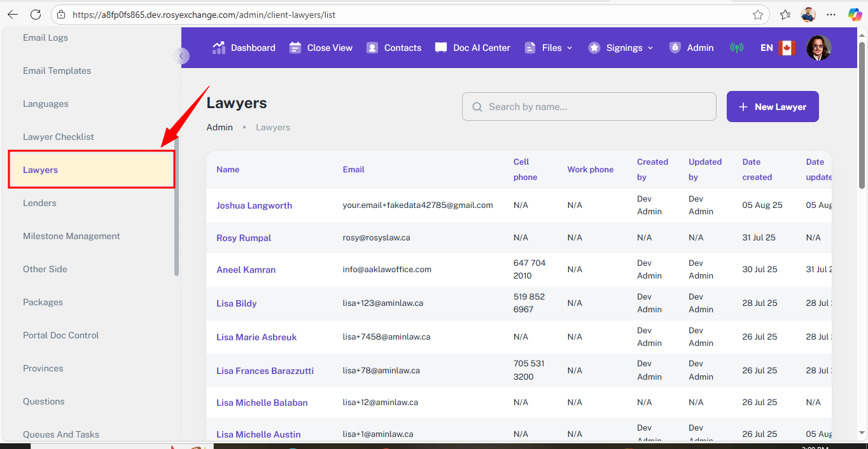This screenshot has height=449, width=868.
Task: Open the user profile avatar
Action: point(818,48)
